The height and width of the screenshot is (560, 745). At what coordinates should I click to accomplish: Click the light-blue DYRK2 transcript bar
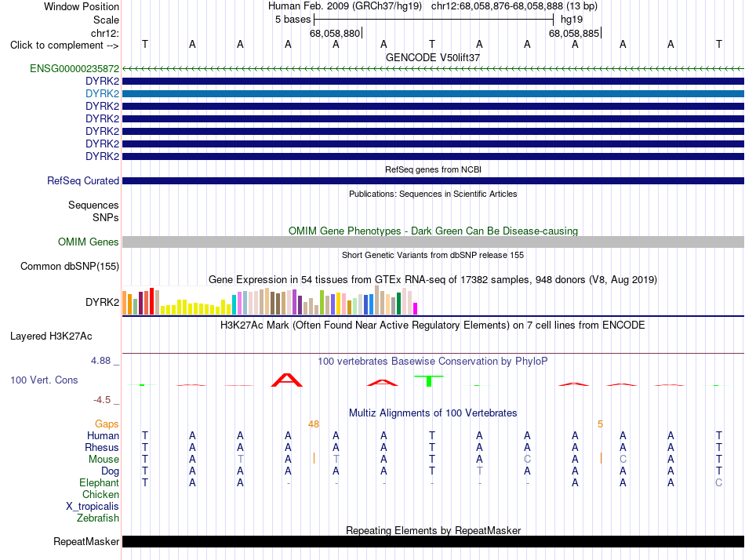point(433,93)
